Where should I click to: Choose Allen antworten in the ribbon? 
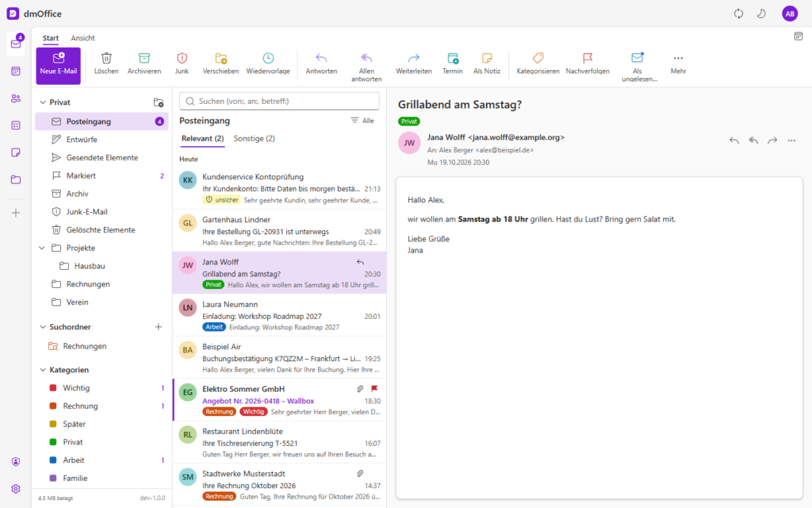click(366, 67)
